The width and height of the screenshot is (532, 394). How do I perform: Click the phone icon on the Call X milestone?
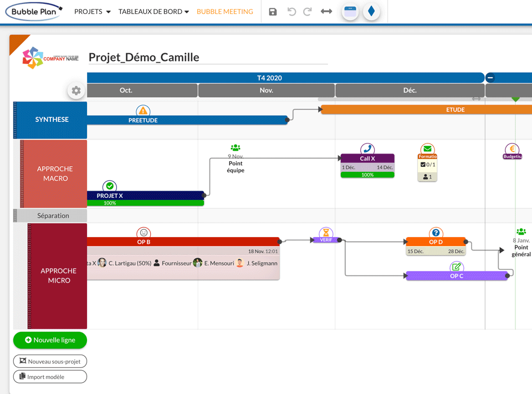pyautogui.click(x=367, y=149)
